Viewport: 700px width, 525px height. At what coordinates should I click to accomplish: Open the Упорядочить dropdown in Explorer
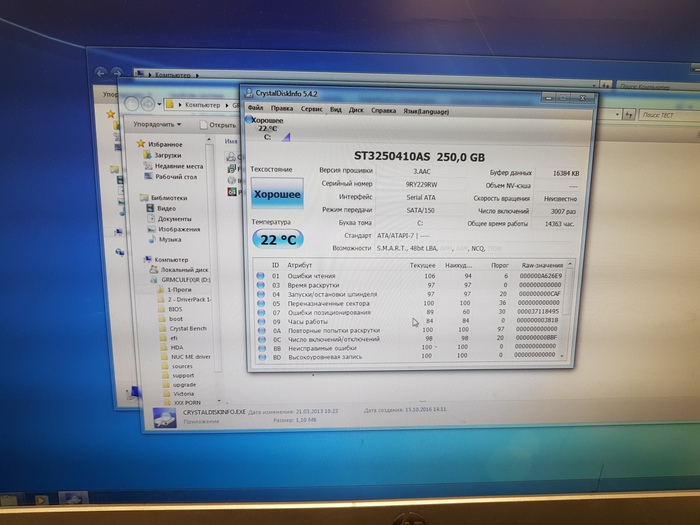[157, 124]
